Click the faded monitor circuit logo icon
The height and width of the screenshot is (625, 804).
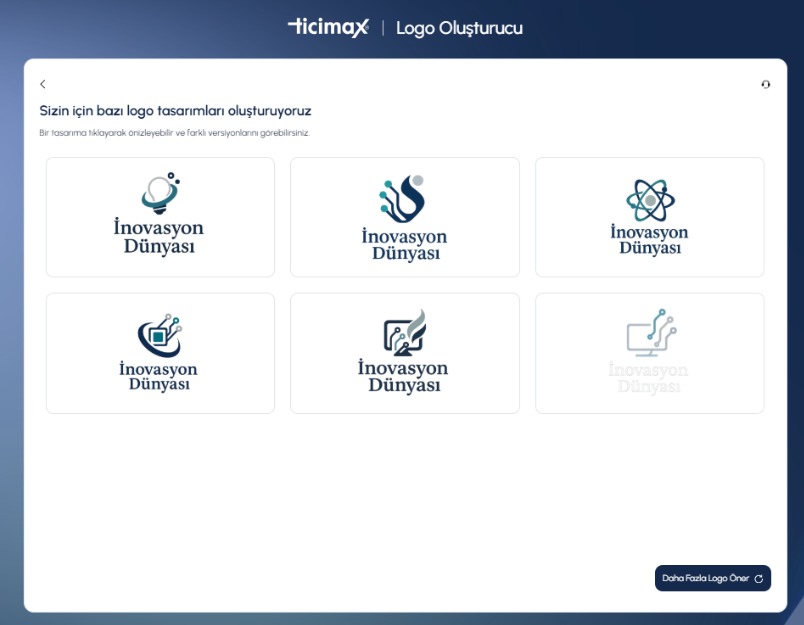tap(650, 333)
